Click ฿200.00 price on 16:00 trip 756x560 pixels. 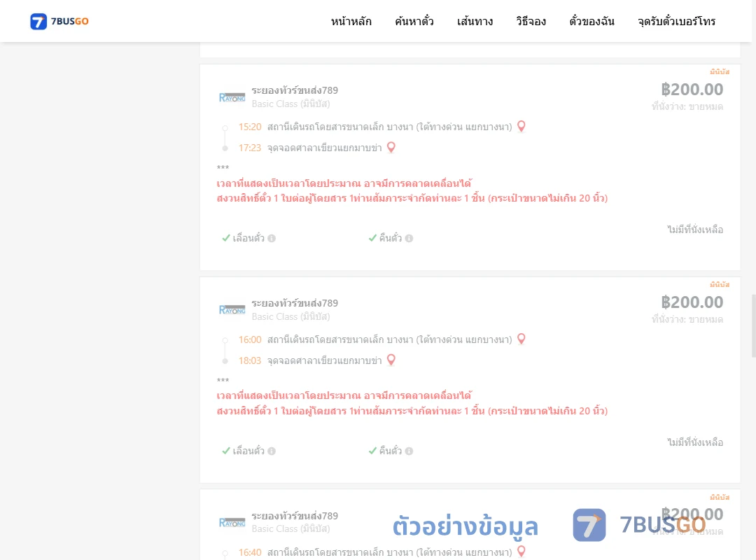pos(692,302)
